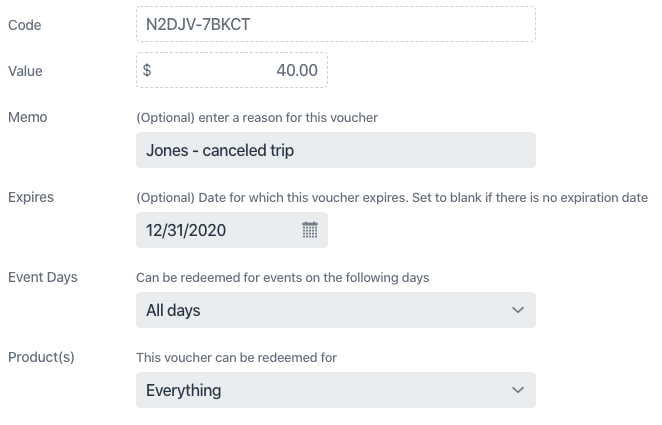Open the calendar date picker icon

[x=309, y=230]
